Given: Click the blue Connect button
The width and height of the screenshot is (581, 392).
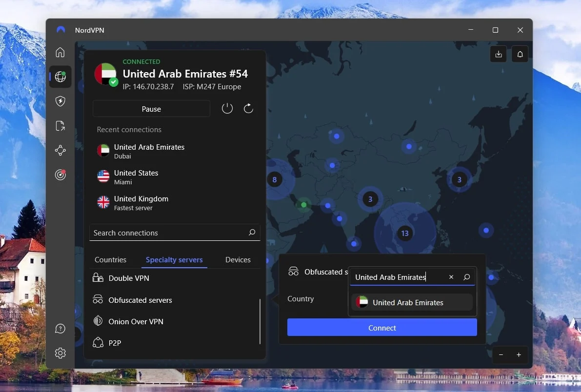Looking at the screenshot, I should pos(382,328).
